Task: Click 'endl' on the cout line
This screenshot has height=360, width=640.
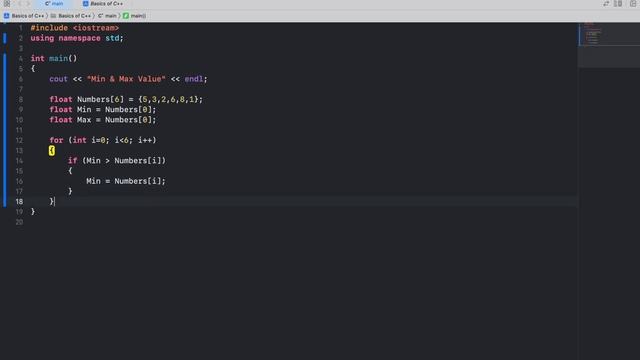Action: click(194, 79)
